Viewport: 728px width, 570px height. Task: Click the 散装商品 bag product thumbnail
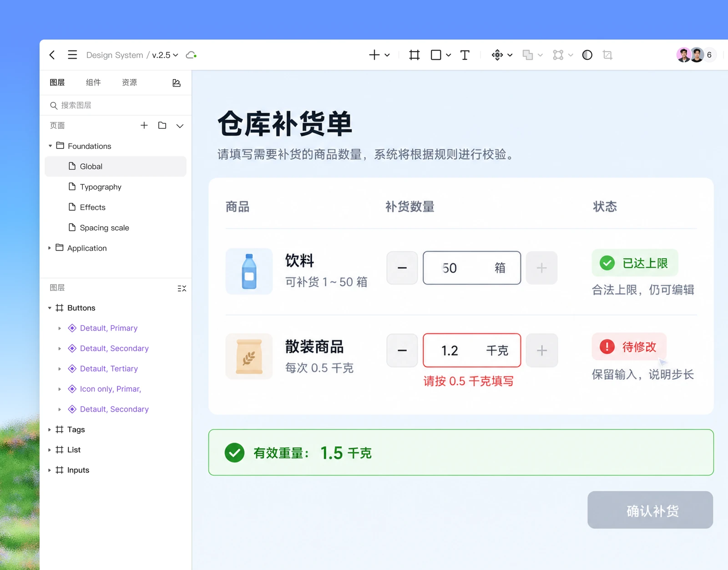pos(249,356)
